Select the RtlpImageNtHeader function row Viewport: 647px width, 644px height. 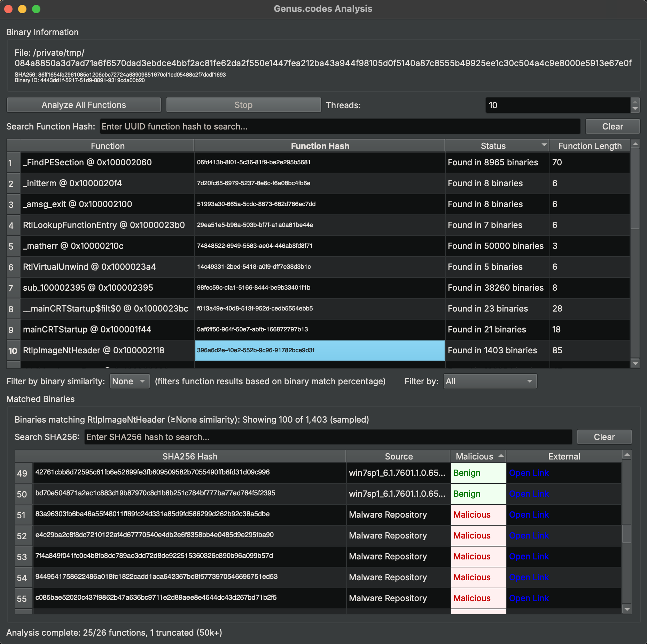(104, 351)
